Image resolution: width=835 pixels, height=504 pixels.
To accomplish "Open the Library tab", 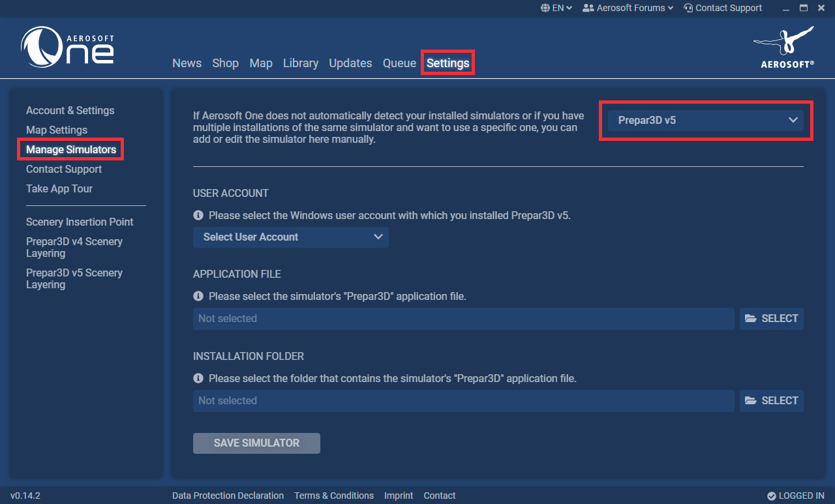I will click(301, 63).
